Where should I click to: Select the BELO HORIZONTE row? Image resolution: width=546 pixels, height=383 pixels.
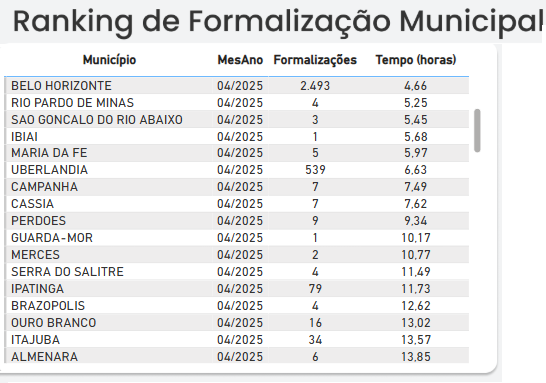(237, 86)
